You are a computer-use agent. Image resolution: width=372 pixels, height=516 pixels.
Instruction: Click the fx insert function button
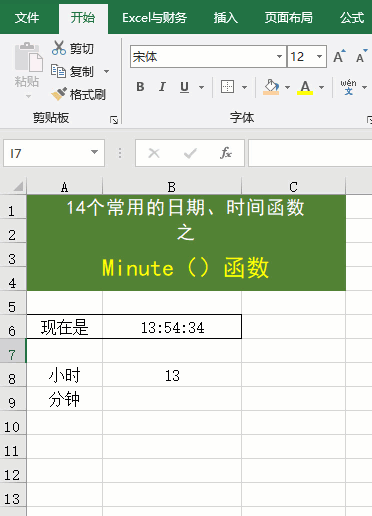226,153
